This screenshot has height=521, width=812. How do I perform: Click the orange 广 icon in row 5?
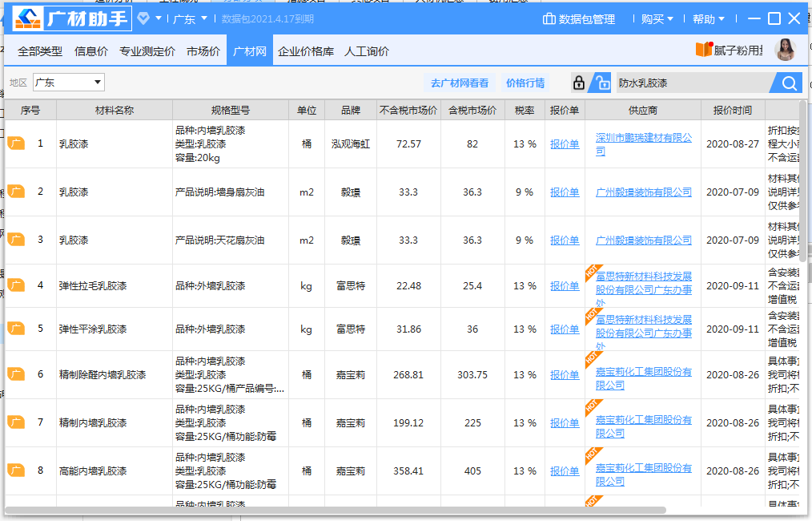[x=16, y=329]
